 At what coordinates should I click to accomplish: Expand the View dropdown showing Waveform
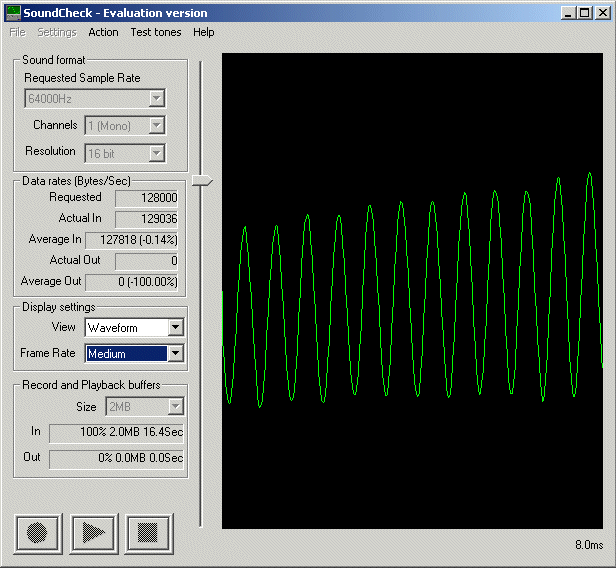(x=176, y=327)
